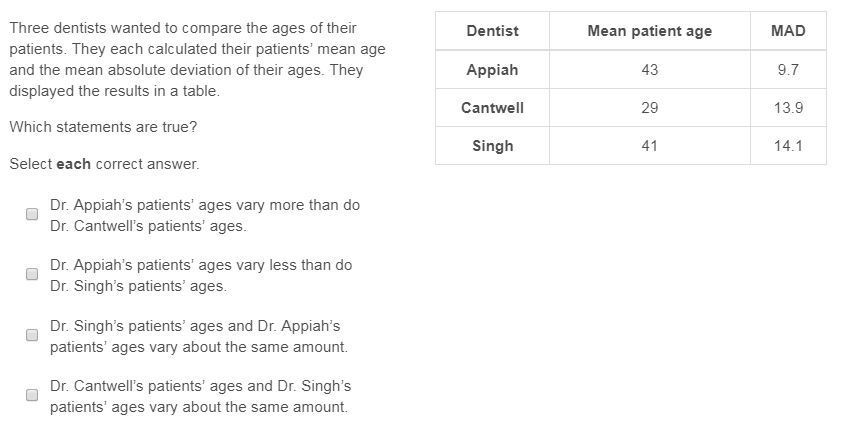Click Appiah's mean age value 43
This screenshot has width=842, height=439.
pos(650,70)
